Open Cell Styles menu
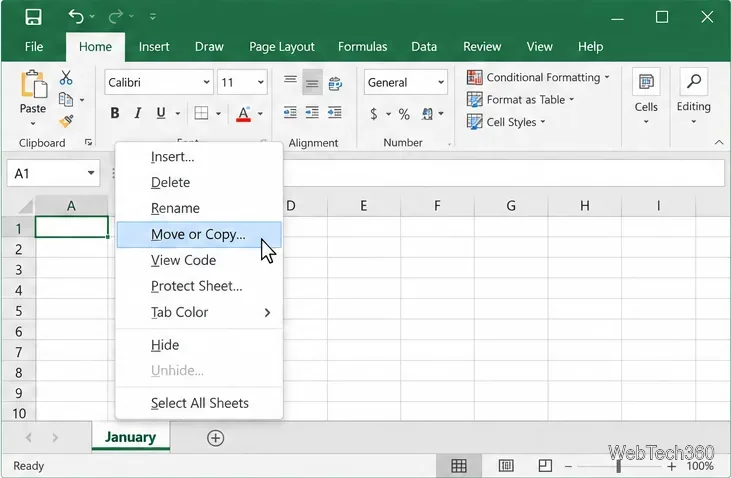The width and height of the screenshot is (731, 478). click(506, 122)
